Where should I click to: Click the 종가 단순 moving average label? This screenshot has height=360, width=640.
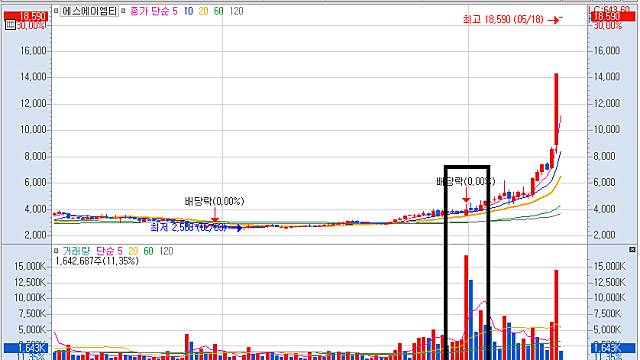point(149,11)
